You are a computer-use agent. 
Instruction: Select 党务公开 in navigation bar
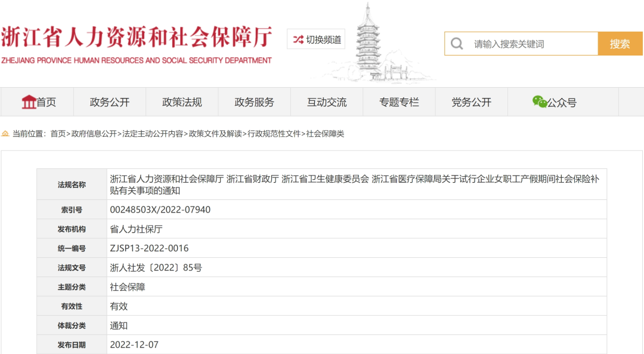471,102
